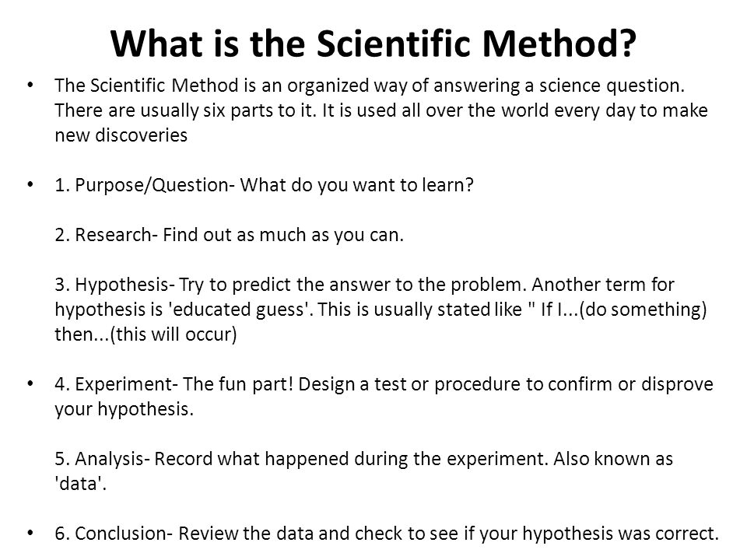Click the '2. Research' line
Screen dimensions: 747x560
229,235
